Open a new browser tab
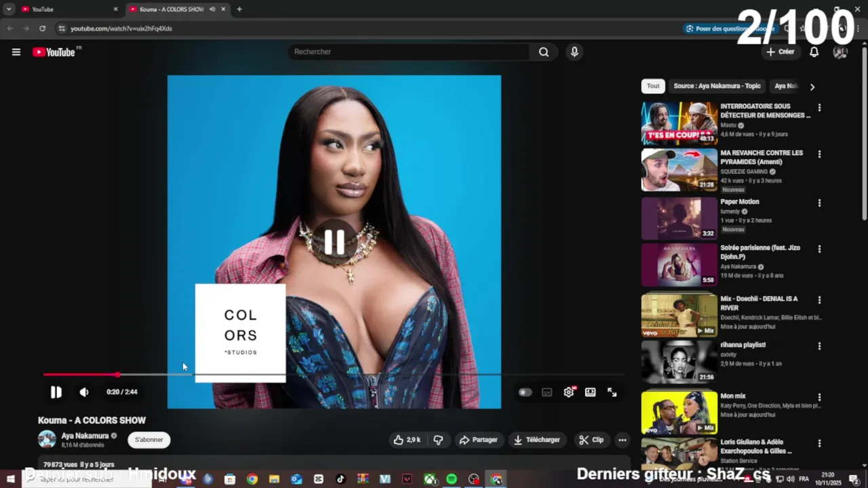 239,9
